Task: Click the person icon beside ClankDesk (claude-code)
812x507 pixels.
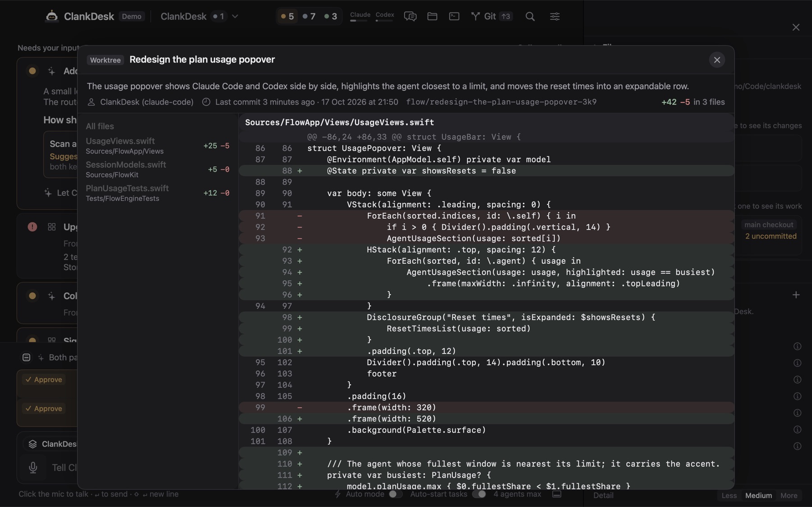Action: click(x=91, y=102)
